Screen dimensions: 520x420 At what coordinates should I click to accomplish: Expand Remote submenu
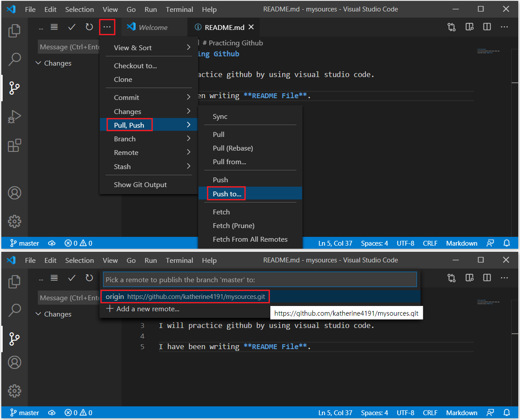(148, 152)
